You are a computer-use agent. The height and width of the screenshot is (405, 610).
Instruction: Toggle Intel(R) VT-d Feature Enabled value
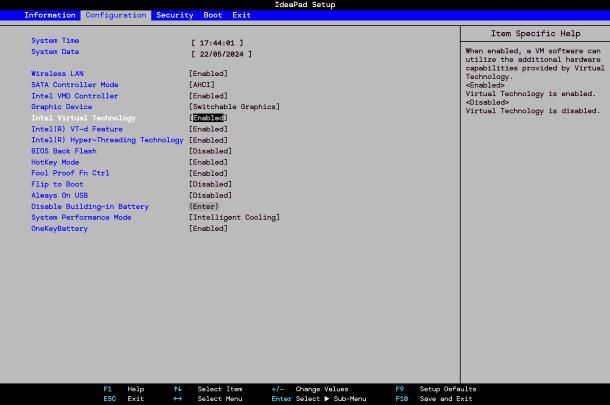[209, 129]
